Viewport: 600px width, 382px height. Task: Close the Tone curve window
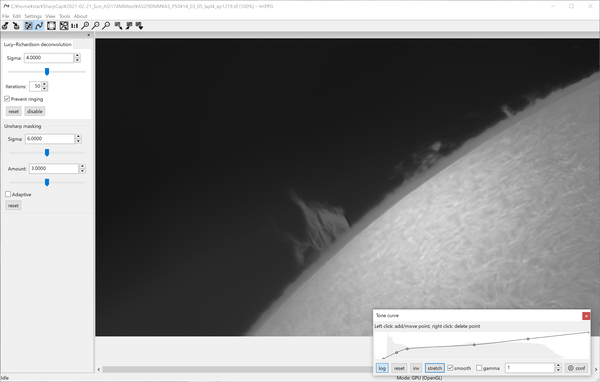coord(586,316)
